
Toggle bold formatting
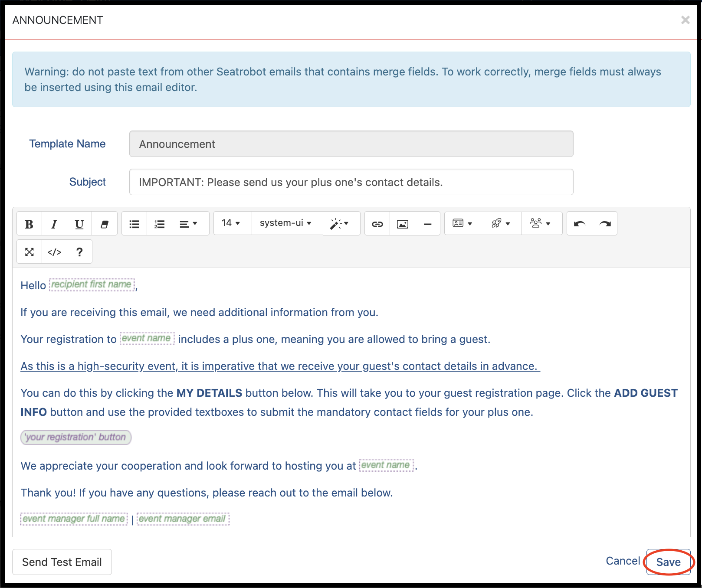click(29, 224)
